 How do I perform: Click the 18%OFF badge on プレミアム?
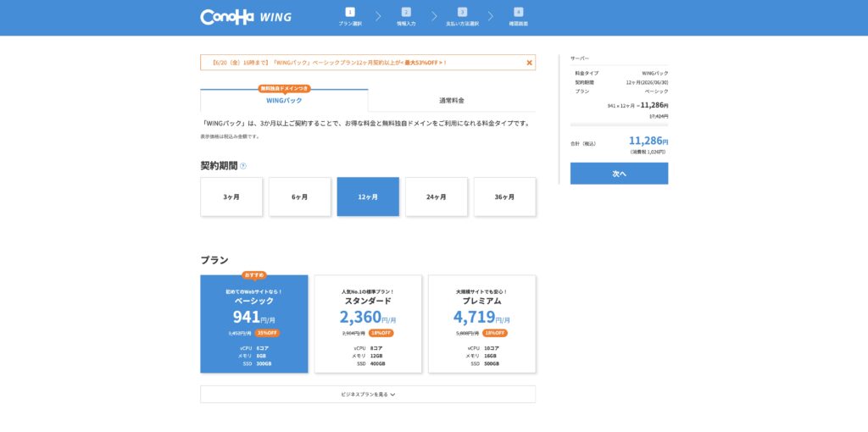click(x=495, y=333)
